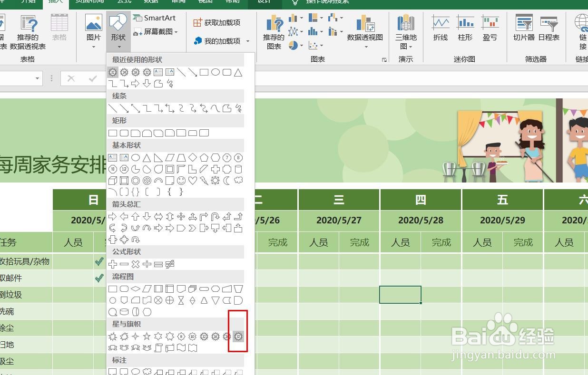
Task: Insert SmartArt graphic
Action: point(155,18)
